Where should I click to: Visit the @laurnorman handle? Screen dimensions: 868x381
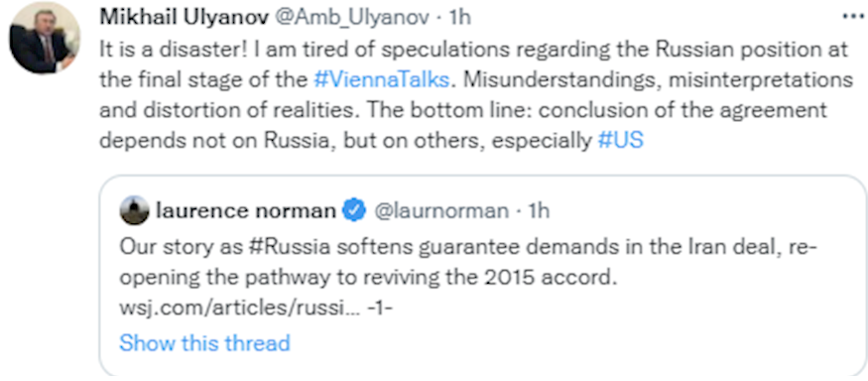pos(441,211)
